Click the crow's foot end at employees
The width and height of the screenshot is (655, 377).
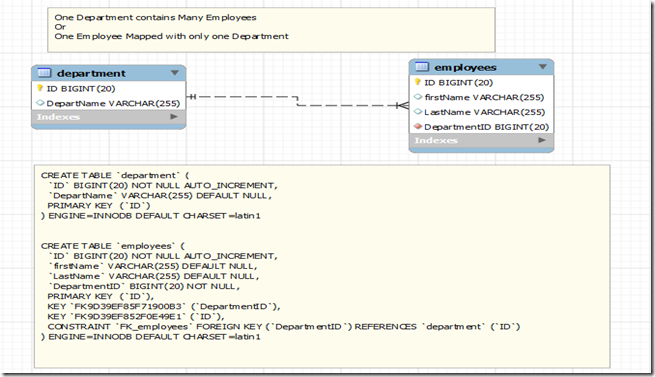click(403, 105)
